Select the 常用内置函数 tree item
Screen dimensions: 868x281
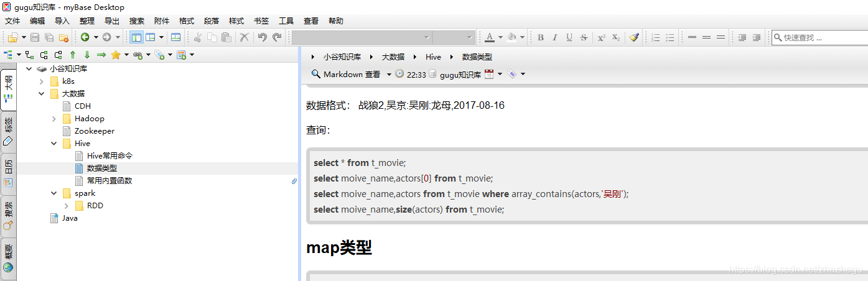pyautogui.click(x=110, y=180)
